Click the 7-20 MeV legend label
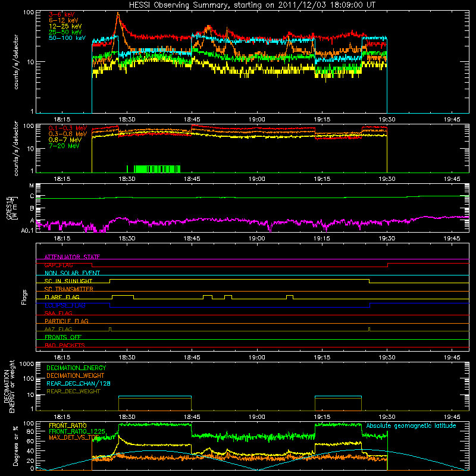Screen dimensions: 476x476 point(64,146)
